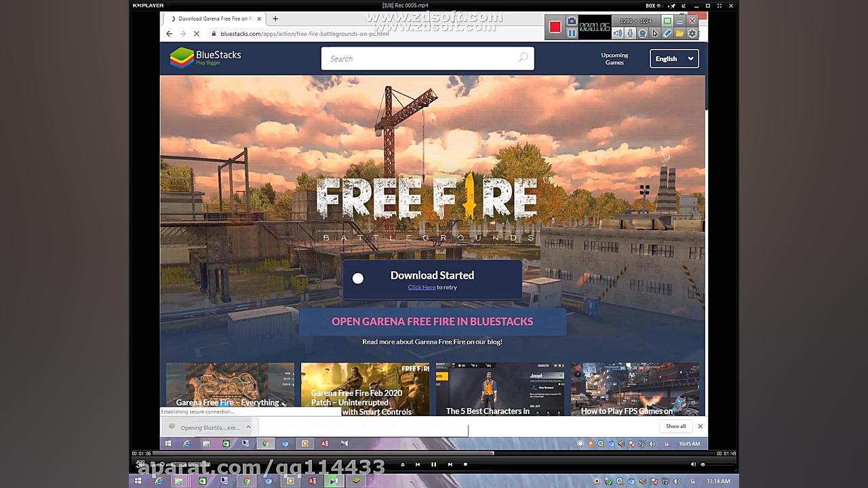Expand the BlueSta...exe download item options arrow
Viewport: 868px width, 488px height.
coord(248,427)
